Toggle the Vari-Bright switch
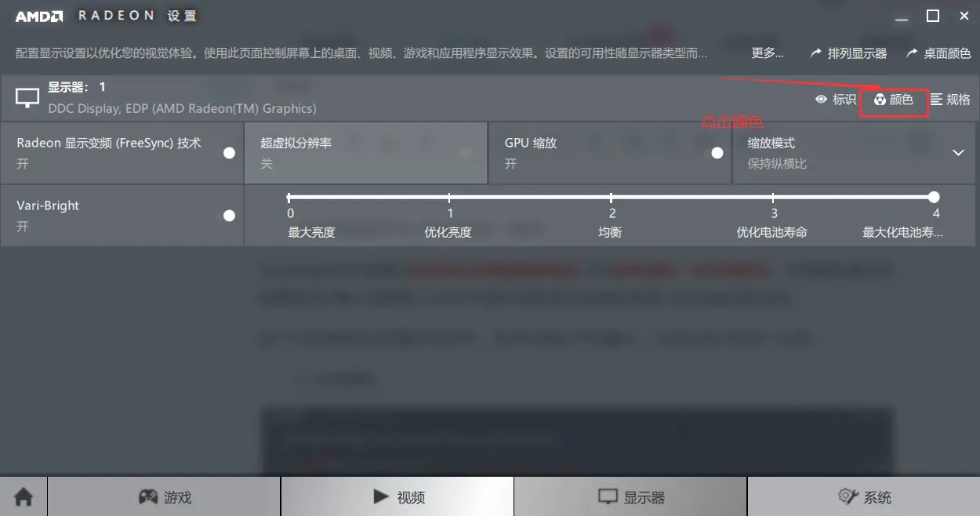 (x=229, y=215)
